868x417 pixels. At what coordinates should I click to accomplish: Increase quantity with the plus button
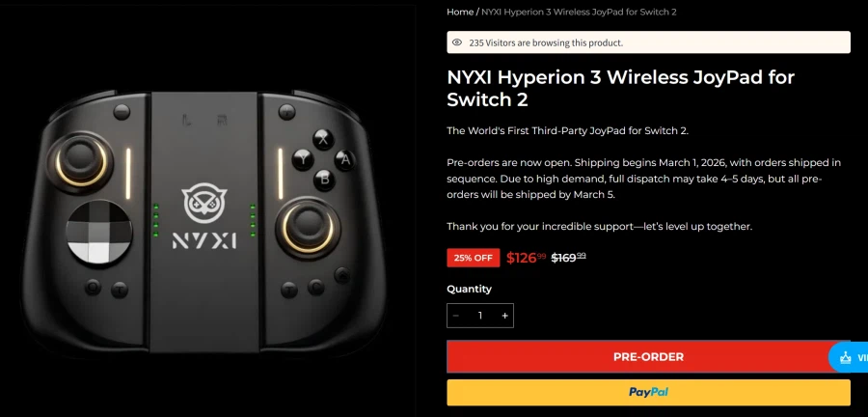[x=504, y=316]
